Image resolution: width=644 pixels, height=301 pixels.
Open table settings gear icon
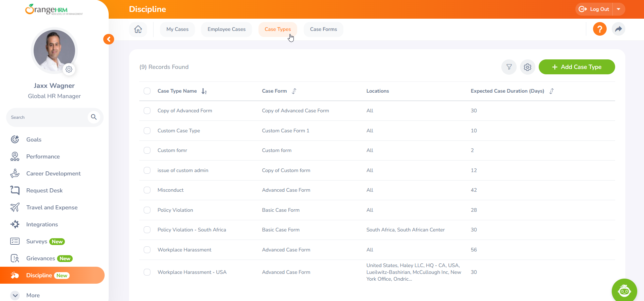[527, 67]
